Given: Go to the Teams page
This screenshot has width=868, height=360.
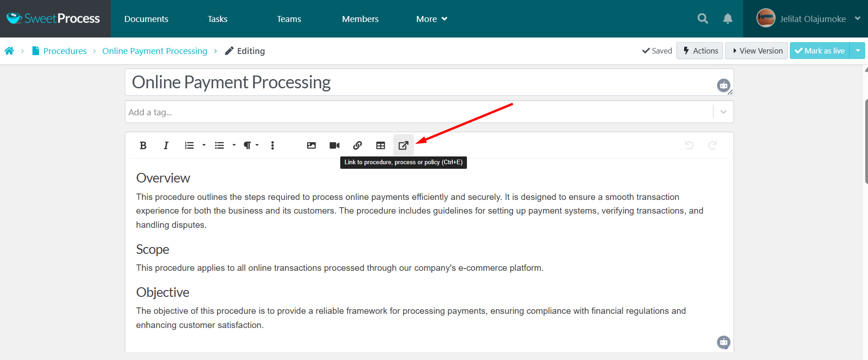Looking at the screenshot, I should coord(289,19).
